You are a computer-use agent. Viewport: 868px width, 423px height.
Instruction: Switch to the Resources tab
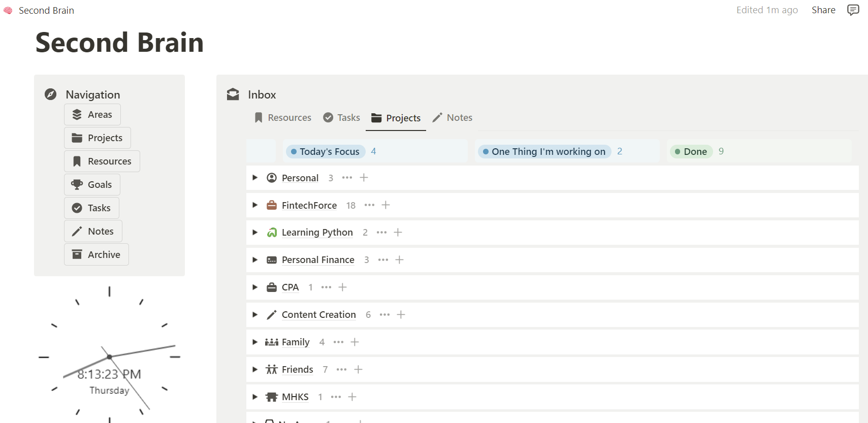point(283,118)
